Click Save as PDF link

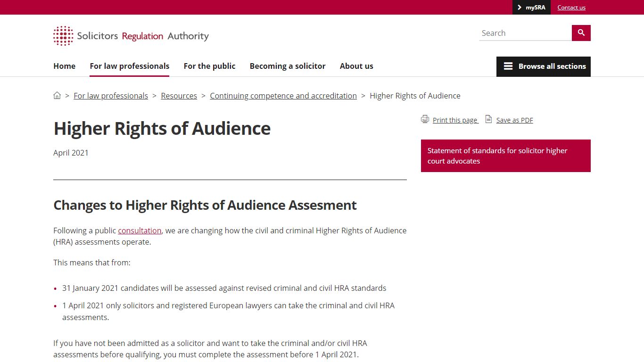click(x=515, y=120)
